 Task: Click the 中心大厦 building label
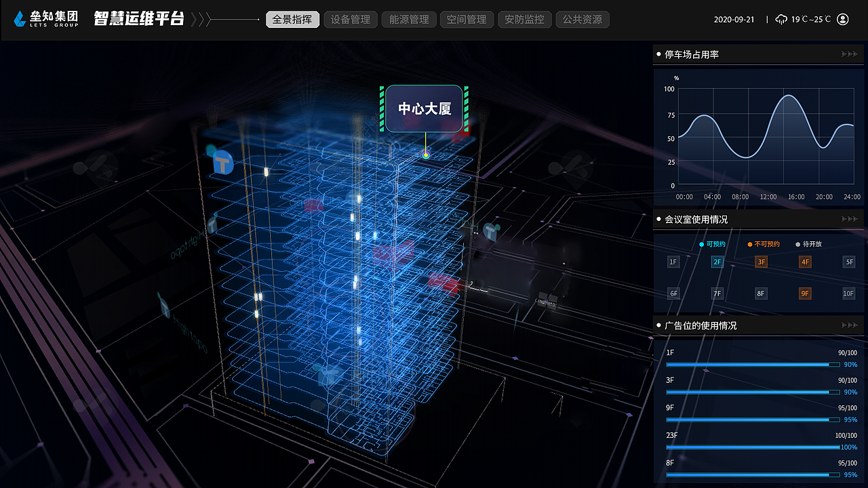click(x=425, y=108)
